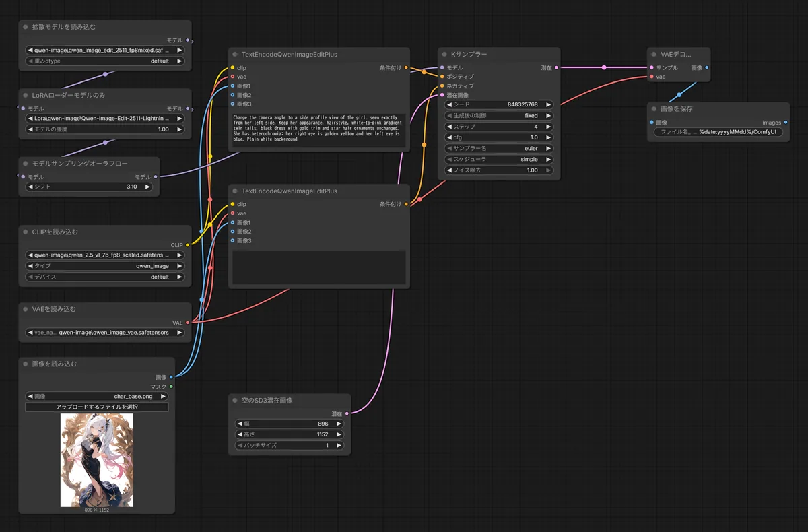Click the red VAE output port on VAEを読み込む
This screenshot has width=808, height=532.
coord(187,323)
